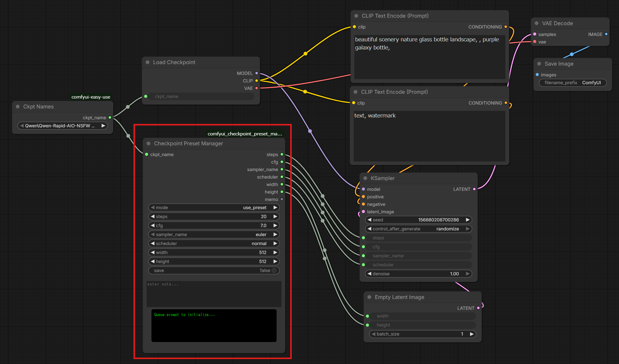
Task: Select next checkpoint with the Ckpt Names right arrow
Action: click(103, 126)
